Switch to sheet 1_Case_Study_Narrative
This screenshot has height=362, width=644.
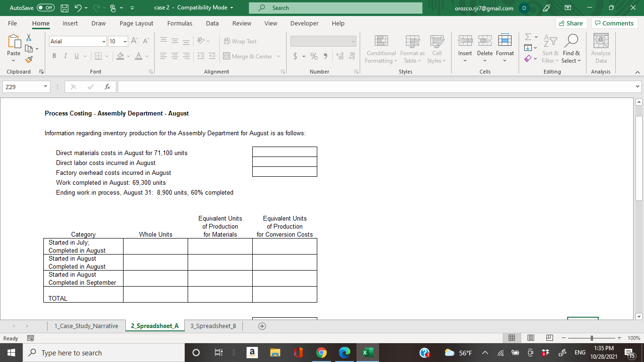click(86, 326)
